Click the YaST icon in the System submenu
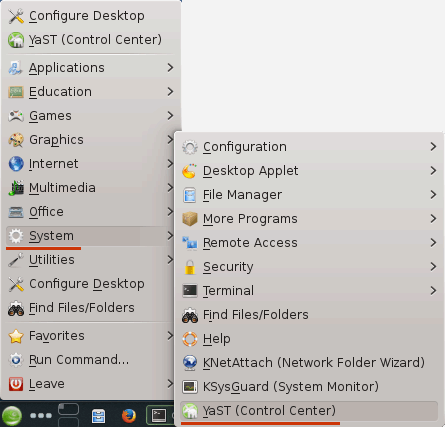Viewport: 445px width, 427px height. point(190,411)
